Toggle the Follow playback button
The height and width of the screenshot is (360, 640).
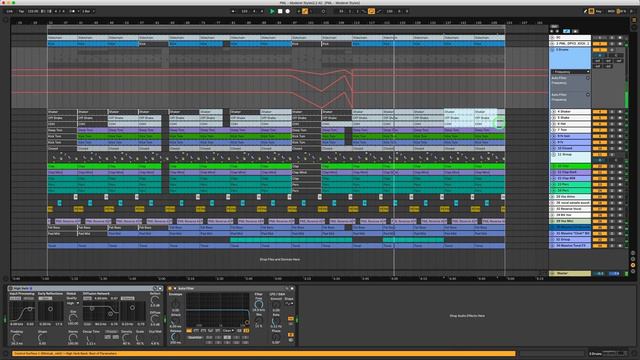click(233, 11)
